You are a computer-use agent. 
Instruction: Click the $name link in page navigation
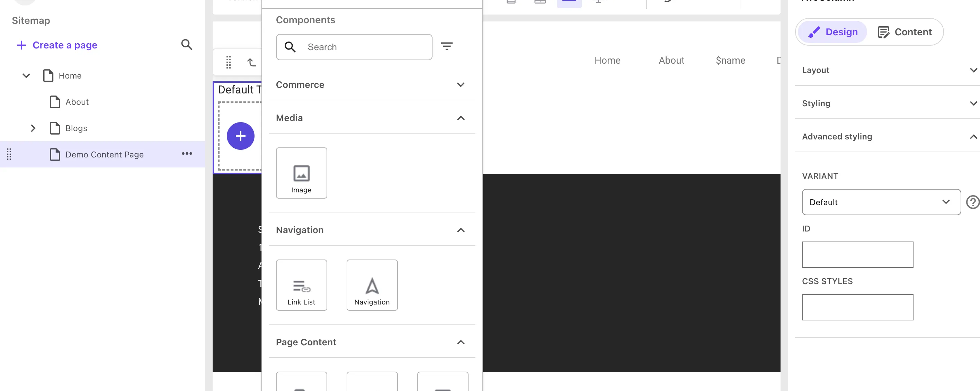(x=730, y=61)
